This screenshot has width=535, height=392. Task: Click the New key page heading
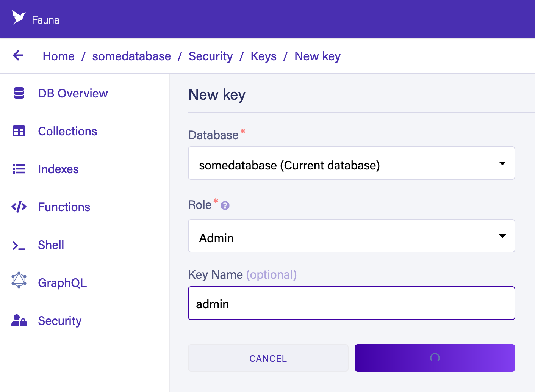217,95
